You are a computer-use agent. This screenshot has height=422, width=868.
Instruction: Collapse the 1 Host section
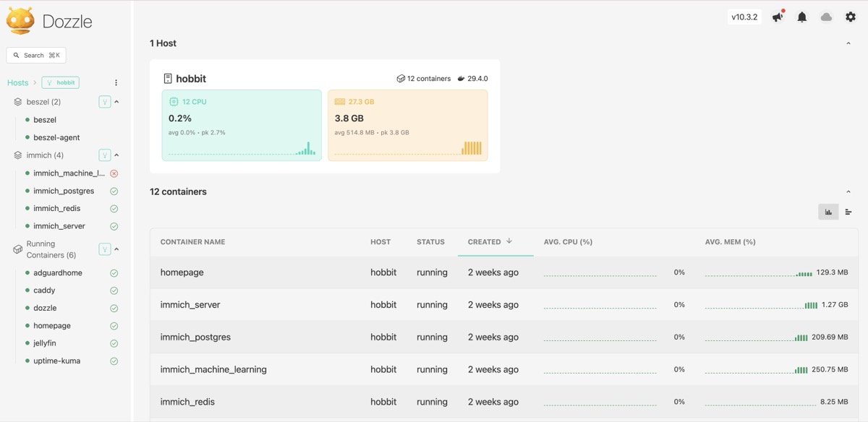(848, 43)
